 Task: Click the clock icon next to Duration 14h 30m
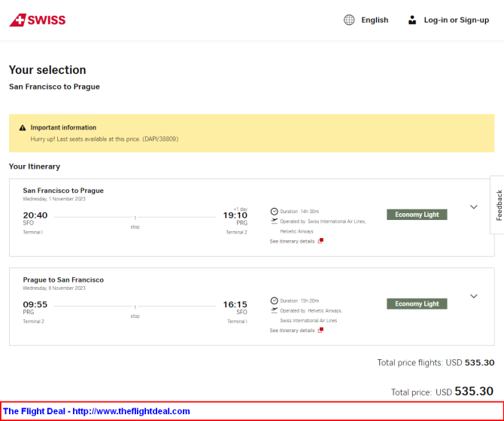pyautogui.click(x=274, y=212)
